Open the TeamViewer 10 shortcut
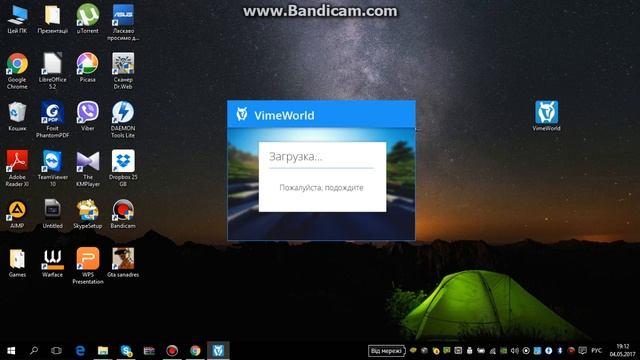 52,168
